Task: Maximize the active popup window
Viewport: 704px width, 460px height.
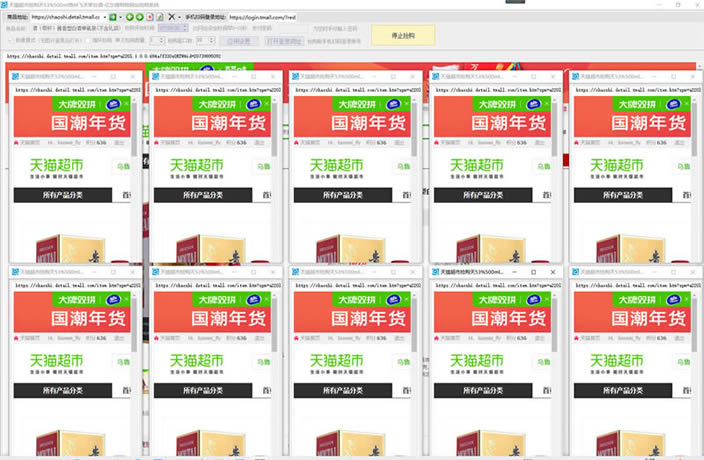Action: [533, 272]
